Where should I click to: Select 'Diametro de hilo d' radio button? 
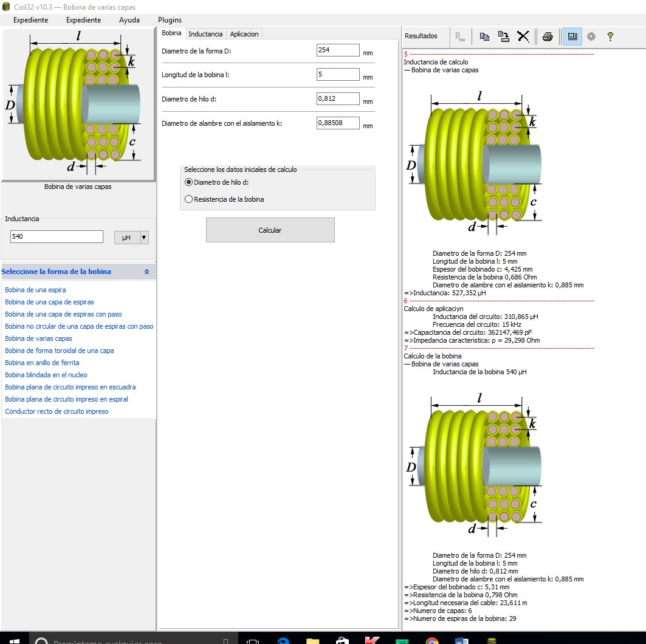coord(189,182)
